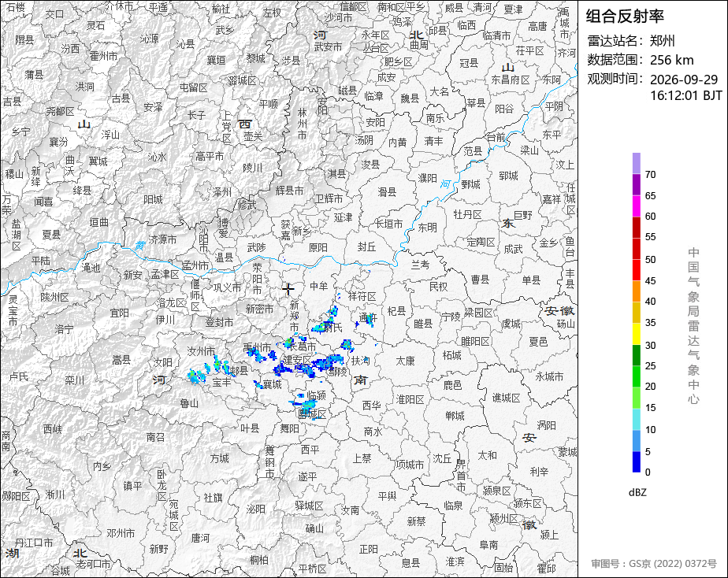Viewport: 728px width, 578px height.
Task: Select the orange legend band between 40 and 45
Action: click(636, 291)
